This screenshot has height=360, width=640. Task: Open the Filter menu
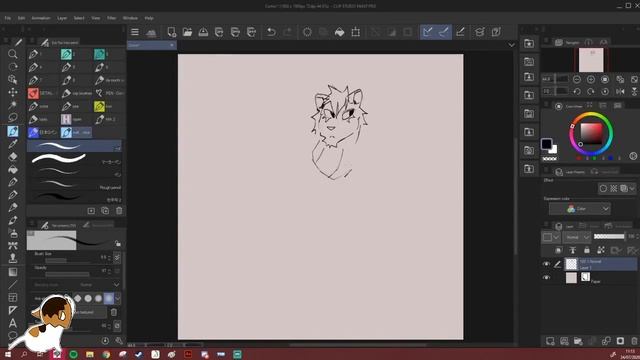pyautogui.click(x=111, y=18)
